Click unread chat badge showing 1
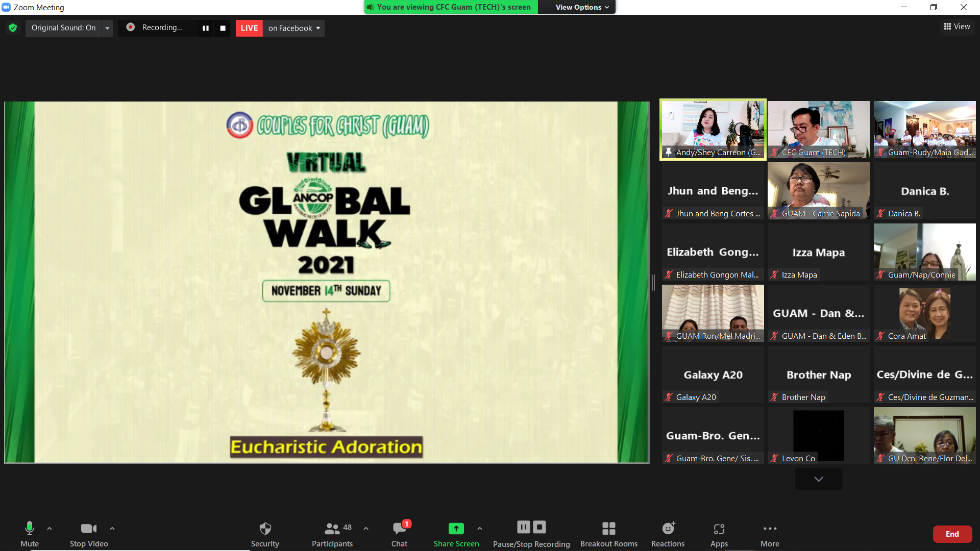Image resolution: width=980 pixels, height=551 pixels. tap(407, 524)
